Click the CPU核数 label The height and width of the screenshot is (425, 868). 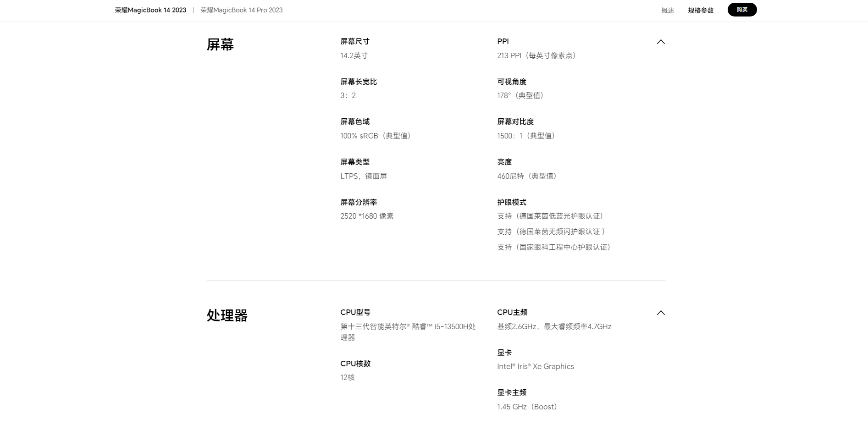pyautogui.click(x=355, y=364)
